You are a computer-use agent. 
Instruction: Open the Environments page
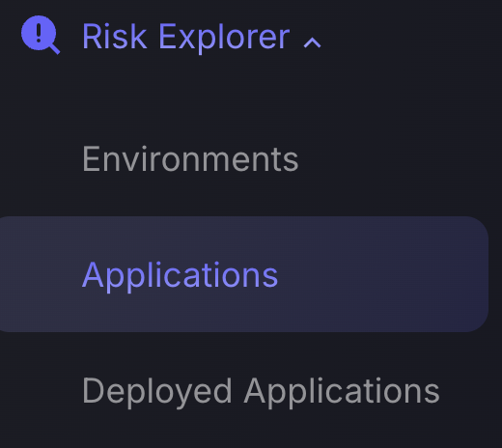point(190,159)
